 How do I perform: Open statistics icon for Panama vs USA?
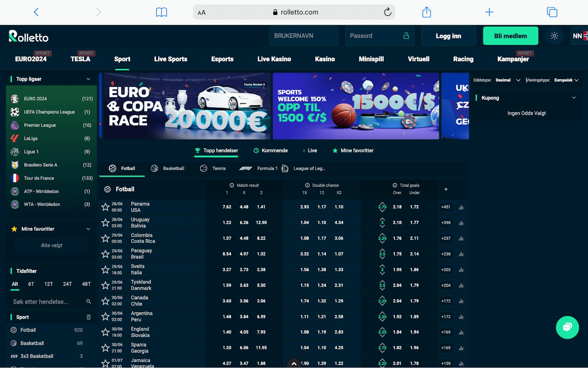461,207
